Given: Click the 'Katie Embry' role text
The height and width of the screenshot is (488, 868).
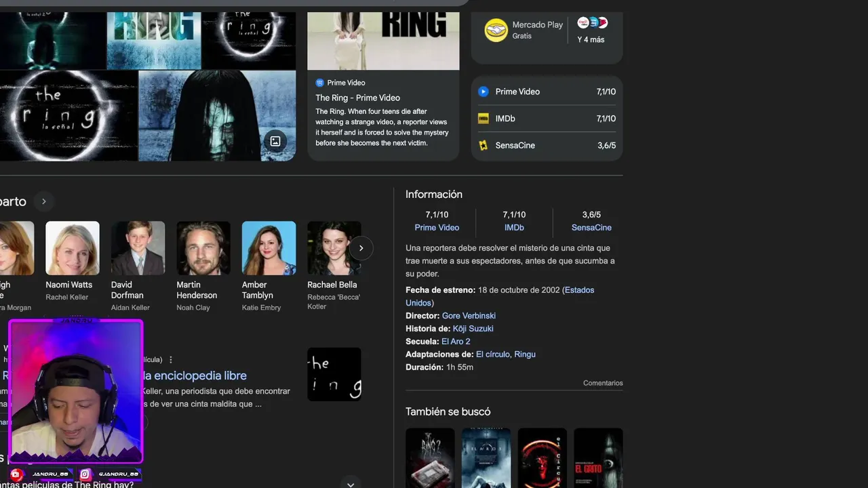Looking at the screenshot, I should click(x=261, y=308).
